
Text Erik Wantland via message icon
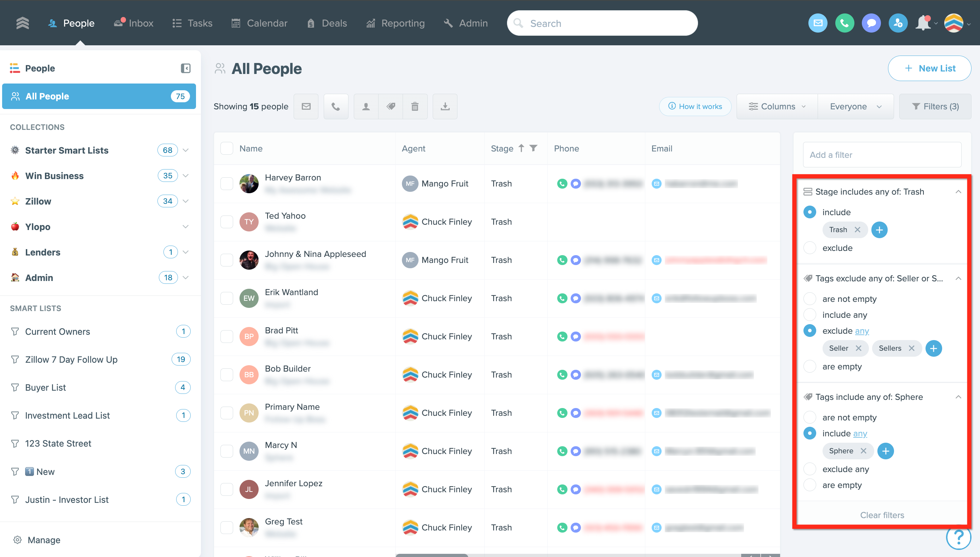point(576,298)
